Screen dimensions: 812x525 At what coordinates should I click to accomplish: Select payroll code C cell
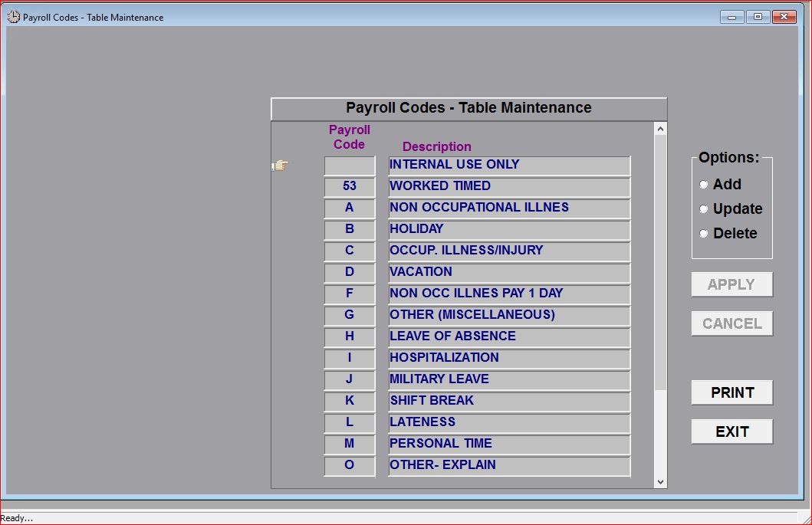[x=350, y=251]
